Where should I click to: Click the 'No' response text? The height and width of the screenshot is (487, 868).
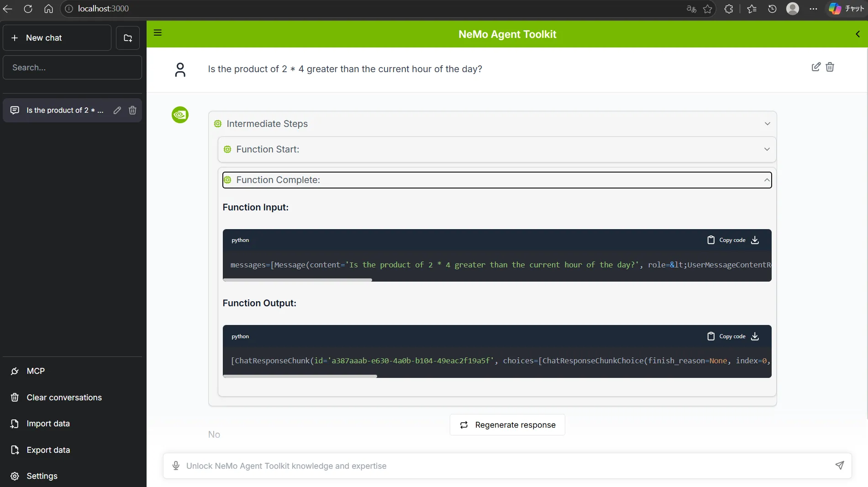click(214, 435)
